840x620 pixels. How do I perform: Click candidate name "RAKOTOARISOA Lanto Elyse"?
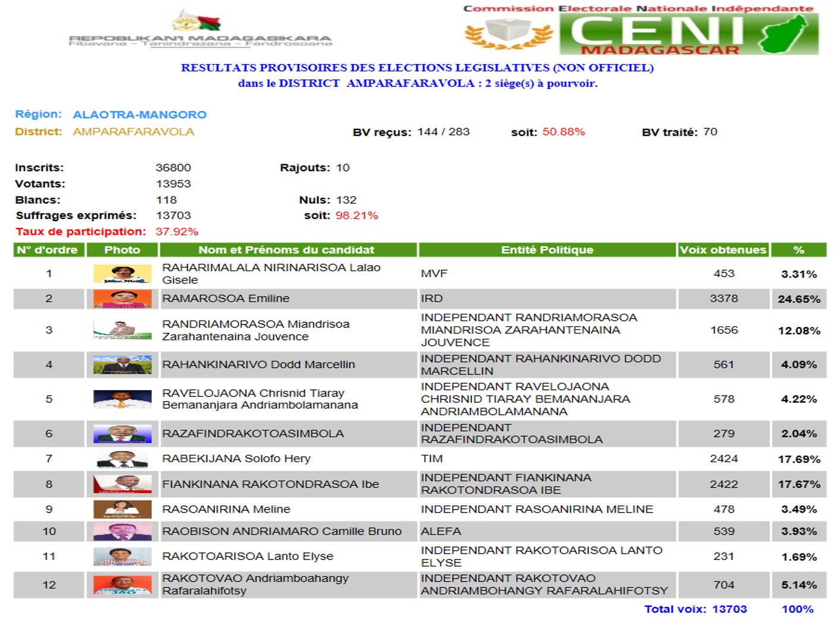(x=248, y=557)
